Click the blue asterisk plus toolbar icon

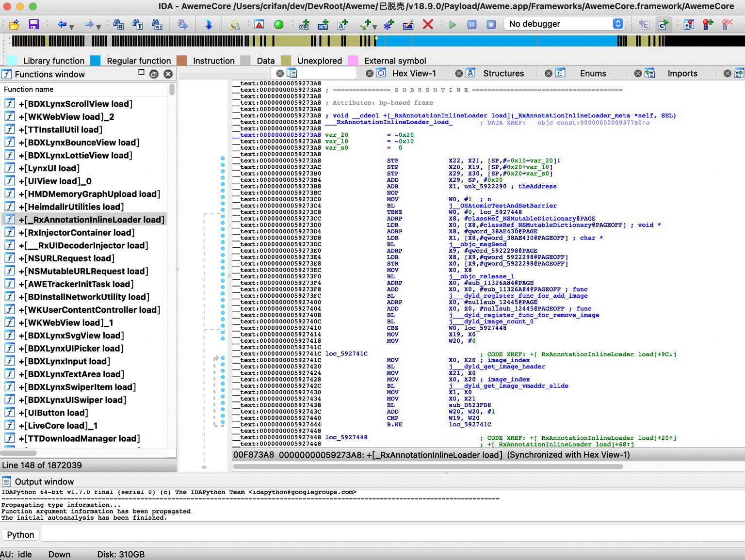pyautogui.click(x=389, y=24)
